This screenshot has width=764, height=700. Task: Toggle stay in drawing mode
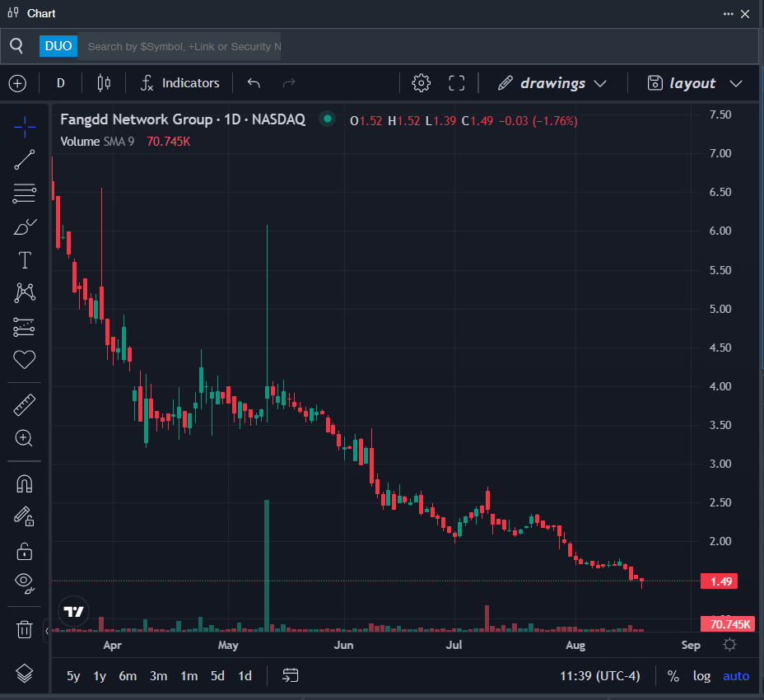coord(25,516)
